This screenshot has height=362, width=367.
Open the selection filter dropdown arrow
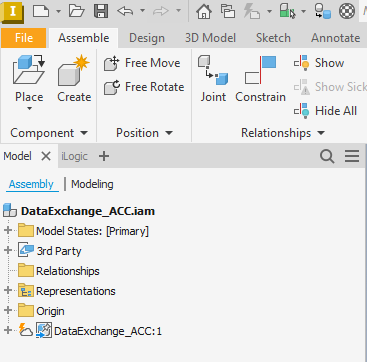pos(303,11)
